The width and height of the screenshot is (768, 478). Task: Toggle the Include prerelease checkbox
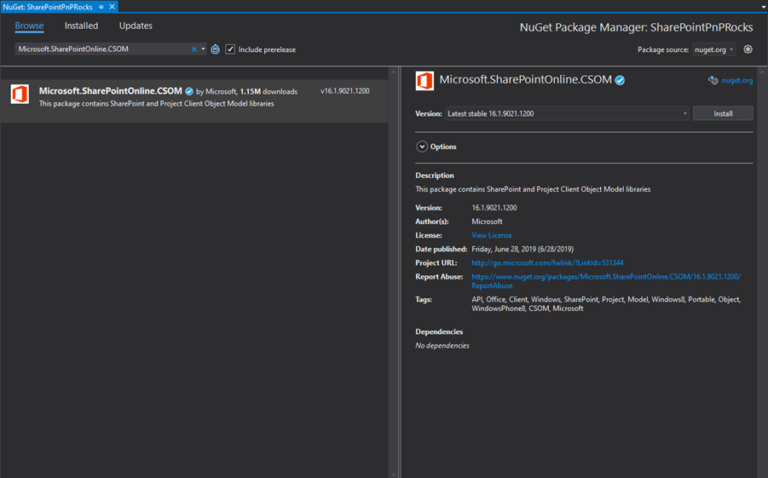[x=231, y=49]
